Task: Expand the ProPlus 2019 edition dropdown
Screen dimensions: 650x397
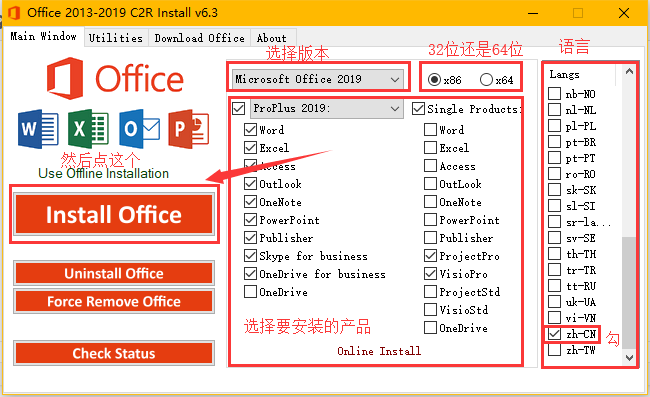Action: pyautogui.click(x=327, y=109)
